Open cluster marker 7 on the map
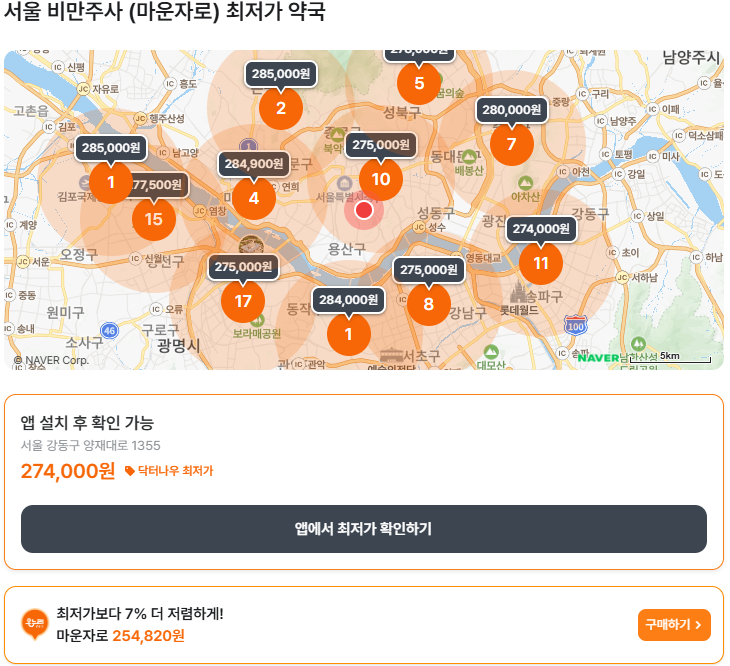Viewport: 730px width, 666px height. pos(511,144)
